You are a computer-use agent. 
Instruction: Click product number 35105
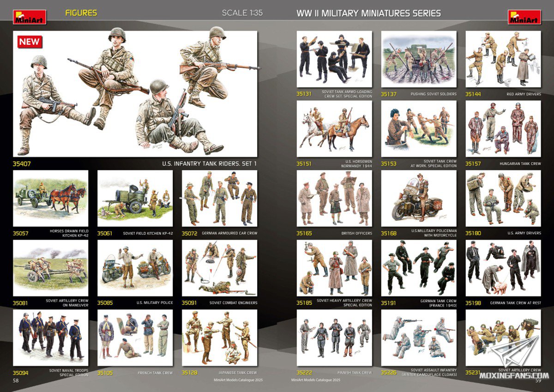[105, 373]
